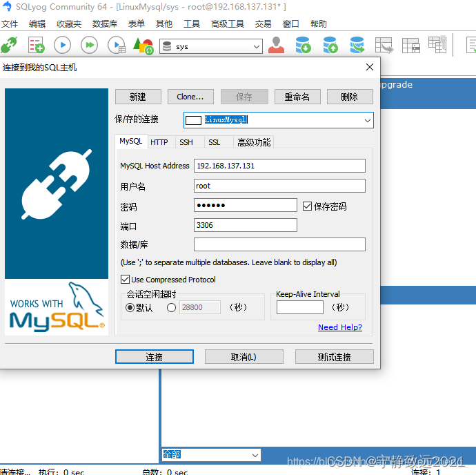Click the MySQL Host Address field
The image size is (476, 475).
coord(279,166)
